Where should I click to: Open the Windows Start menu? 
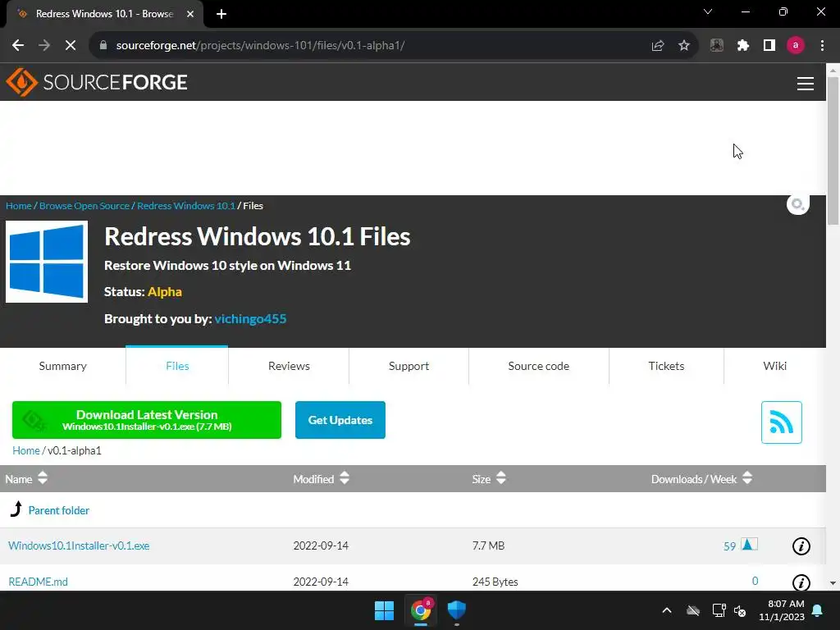[384, 610]
